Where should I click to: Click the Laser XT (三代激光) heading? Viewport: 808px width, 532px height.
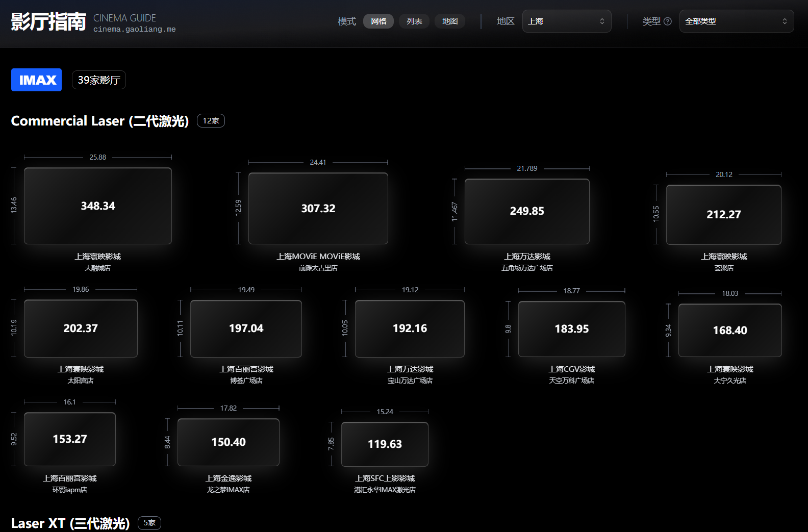pos(70,523)
